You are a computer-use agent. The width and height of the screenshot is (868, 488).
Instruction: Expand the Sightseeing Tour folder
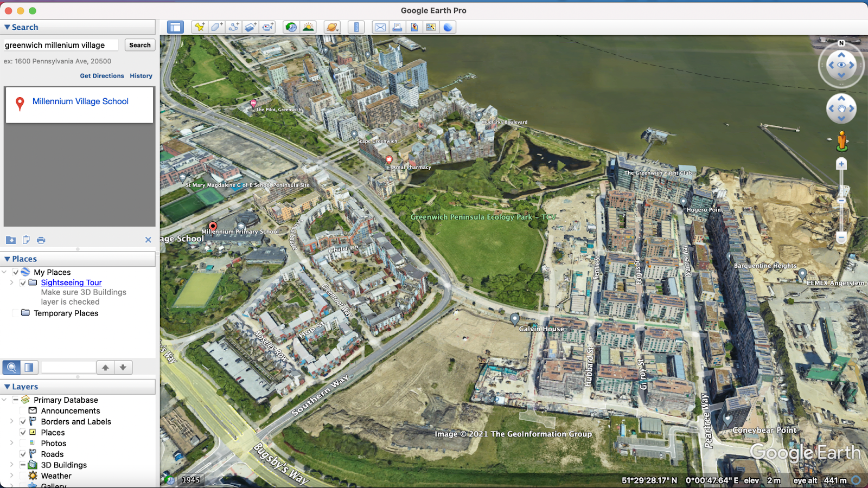click(11, 282)
